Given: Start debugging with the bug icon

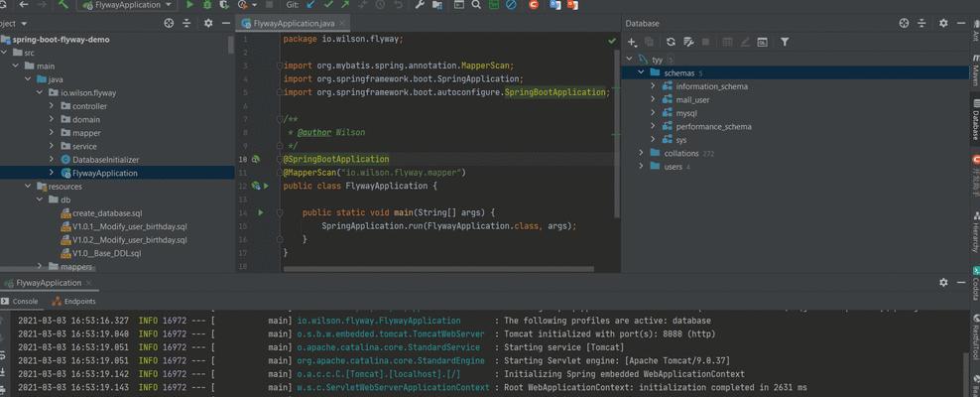Looking at the screenshot, I should pos(207,4).
